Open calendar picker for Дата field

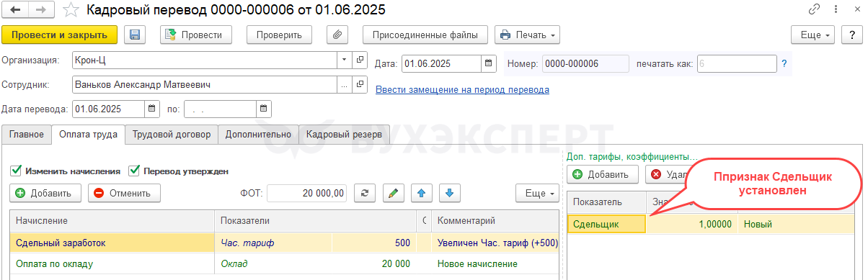(489, 63)
